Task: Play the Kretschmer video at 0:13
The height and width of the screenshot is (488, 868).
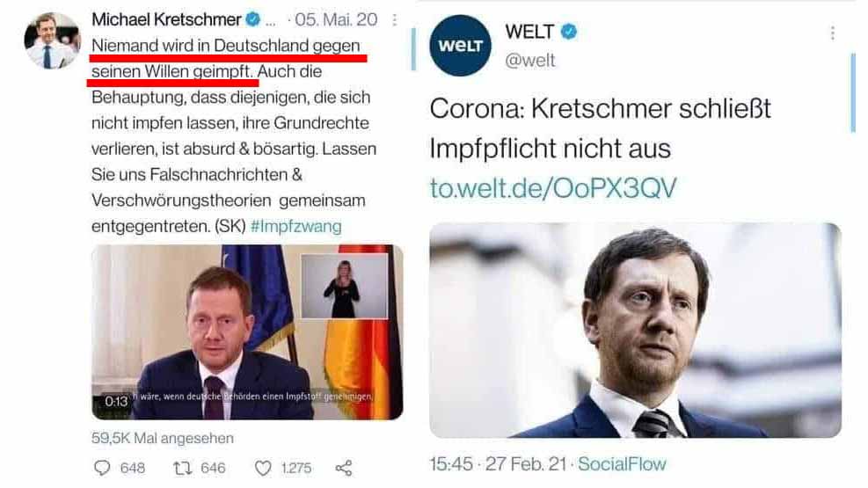Action: 247,332
